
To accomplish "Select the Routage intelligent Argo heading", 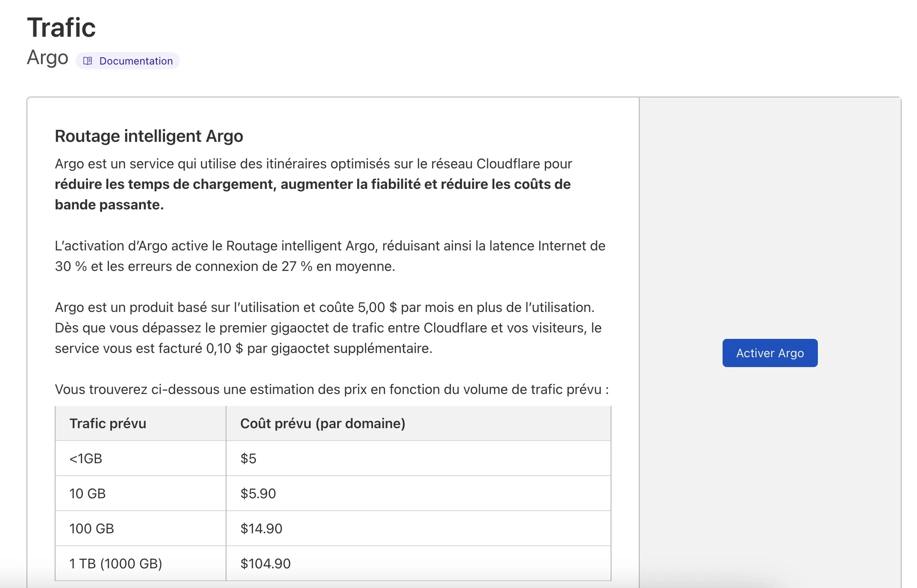I will click(149, 136).
